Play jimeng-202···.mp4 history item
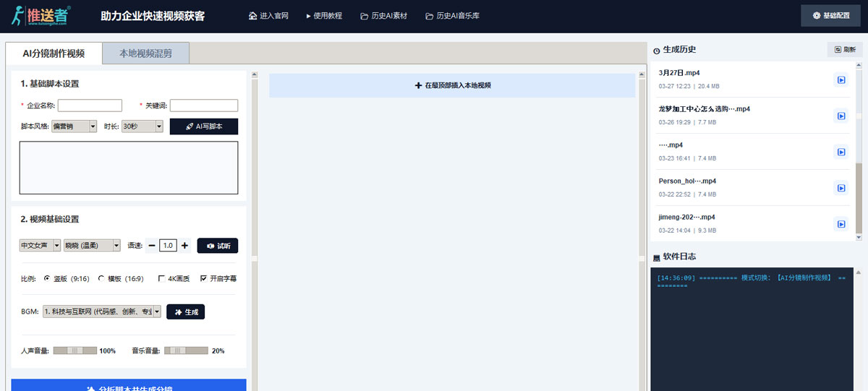The image size is (868, 391). 841,224
